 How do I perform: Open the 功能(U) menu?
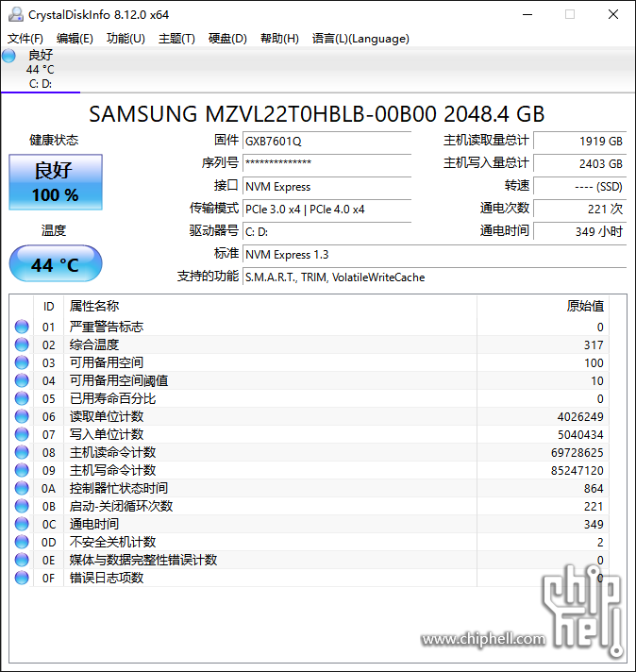tap(126, 39)
